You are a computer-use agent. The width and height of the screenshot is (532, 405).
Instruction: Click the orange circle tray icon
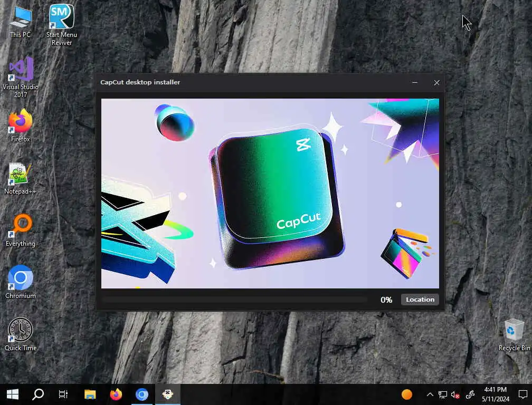(x=406, y=394)
